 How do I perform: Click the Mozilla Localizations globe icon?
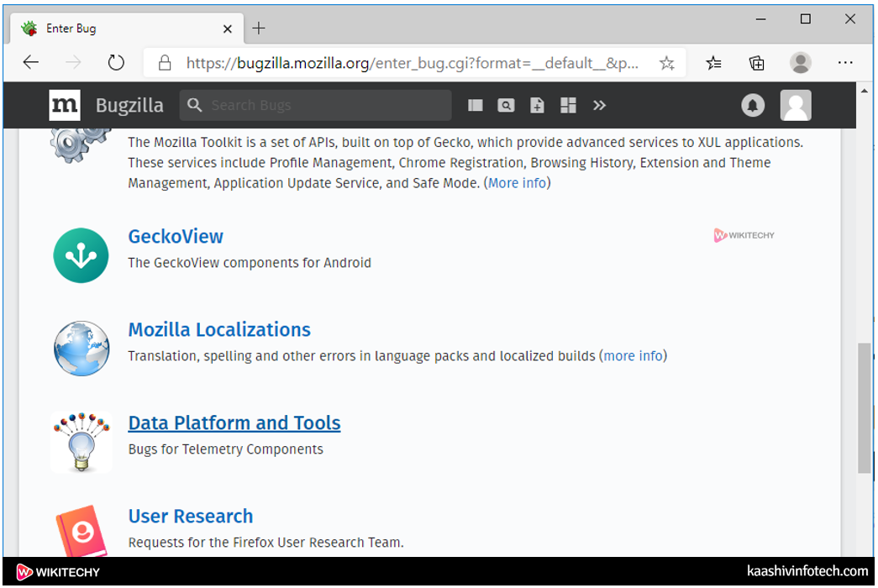point(81,348)
